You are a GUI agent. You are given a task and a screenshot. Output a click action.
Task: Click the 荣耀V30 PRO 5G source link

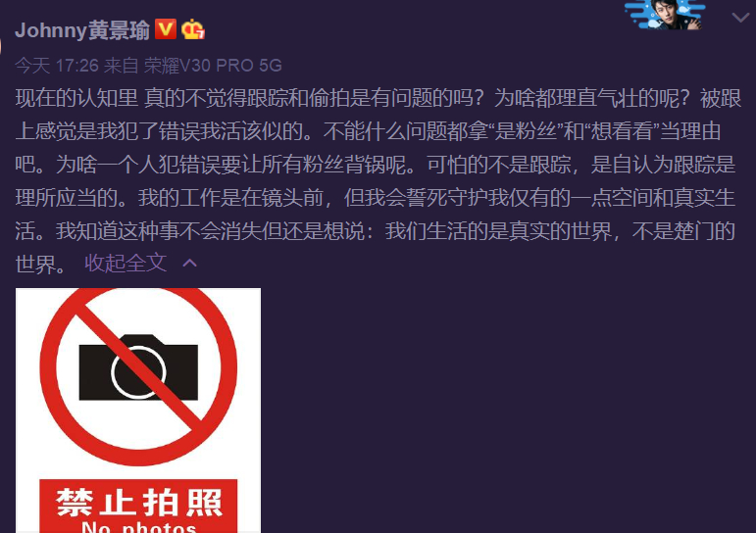213,66
